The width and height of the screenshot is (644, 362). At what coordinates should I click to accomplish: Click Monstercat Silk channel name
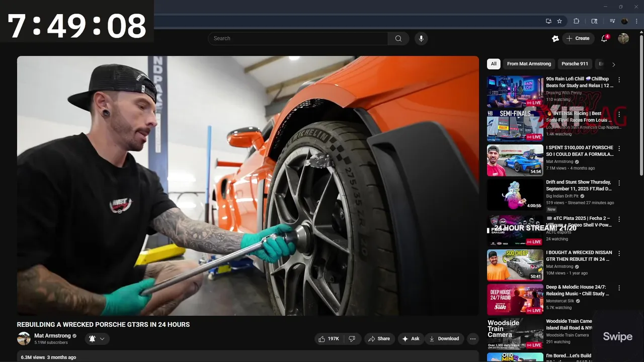click(x=560, y=301)
